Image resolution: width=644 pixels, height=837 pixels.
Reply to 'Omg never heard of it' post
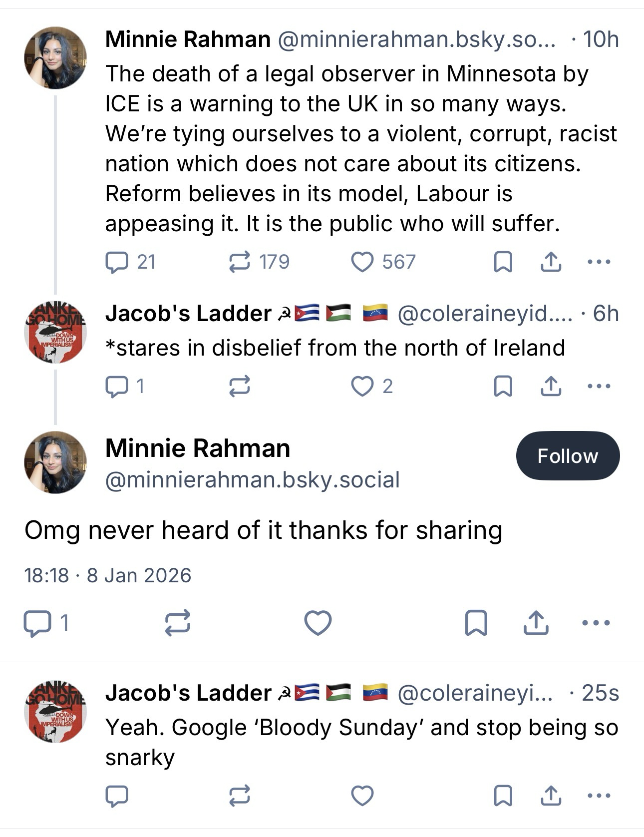(x=37, y=623)
